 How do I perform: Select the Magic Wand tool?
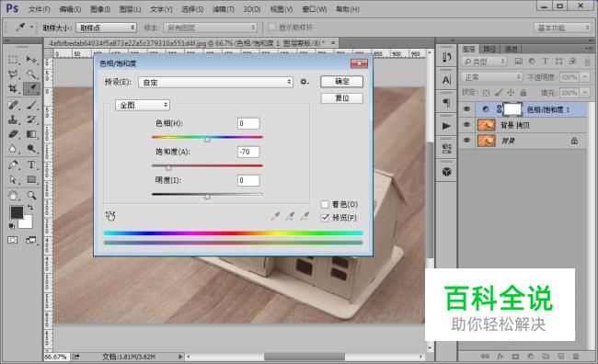pos(31,74)
